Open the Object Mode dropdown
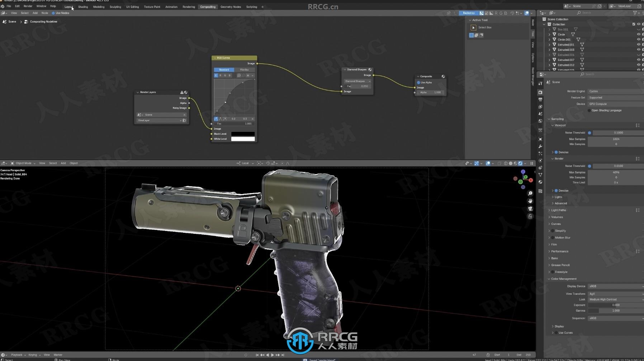This screenshot has height=361, width=644. pyautogui.click(x=23, y=163)
